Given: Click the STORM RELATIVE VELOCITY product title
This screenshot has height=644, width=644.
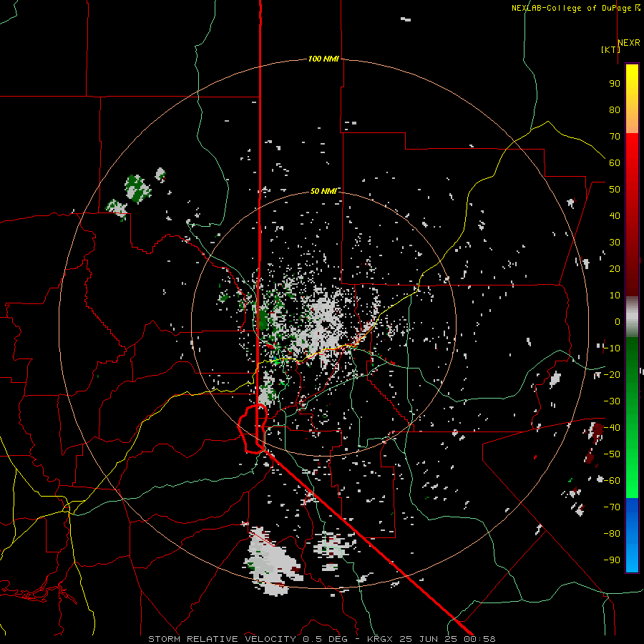Looking at the screenshot, I should [x=222, y=639].
